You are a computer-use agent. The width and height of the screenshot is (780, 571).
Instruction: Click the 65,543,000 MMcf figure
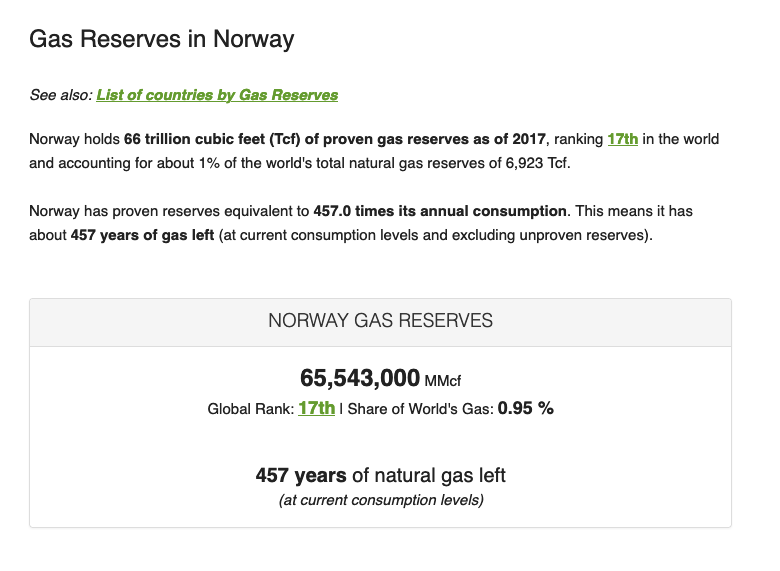380,379
